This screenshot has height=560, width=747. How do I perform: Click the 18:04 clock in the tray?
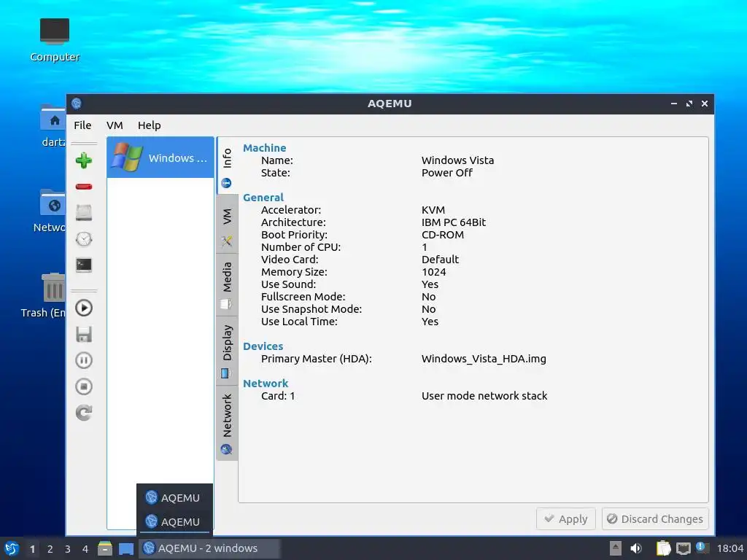click(730, 548)
